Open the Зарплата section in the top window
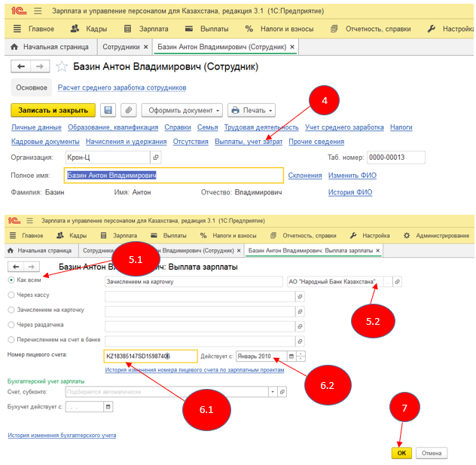The width and height of the screenshot is (476, 465). [x=146, y=29]
